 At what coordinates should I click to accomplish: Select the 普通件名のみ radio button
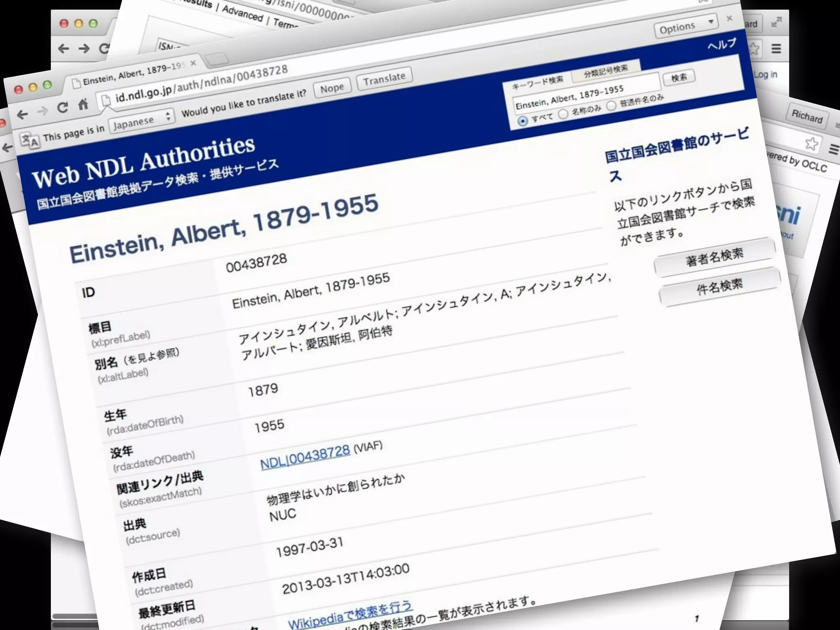611,105
